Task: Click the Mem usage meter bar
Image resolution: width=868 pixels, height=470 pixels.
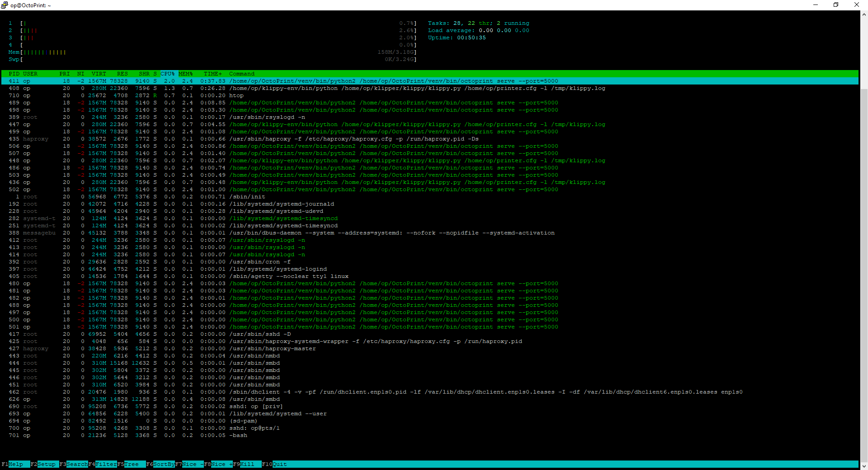Action: click(x=212, y=52)
